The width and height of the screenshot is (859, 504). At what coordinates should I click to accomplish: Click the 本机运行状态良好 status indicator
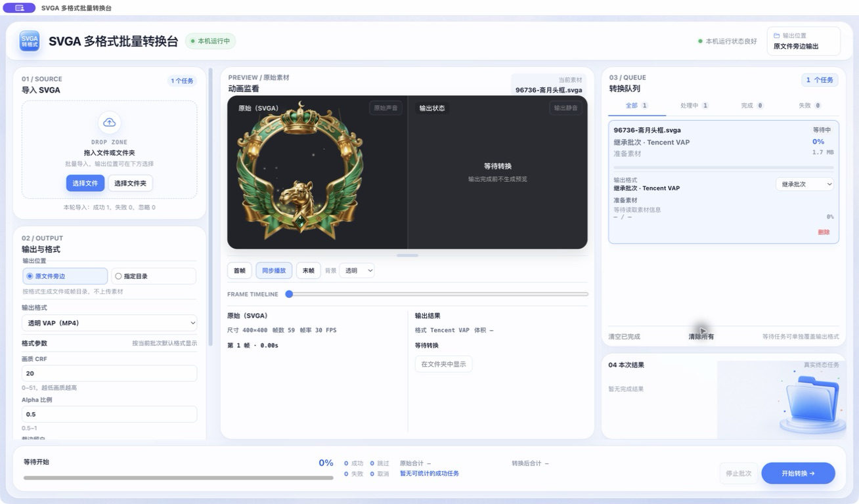727,41
